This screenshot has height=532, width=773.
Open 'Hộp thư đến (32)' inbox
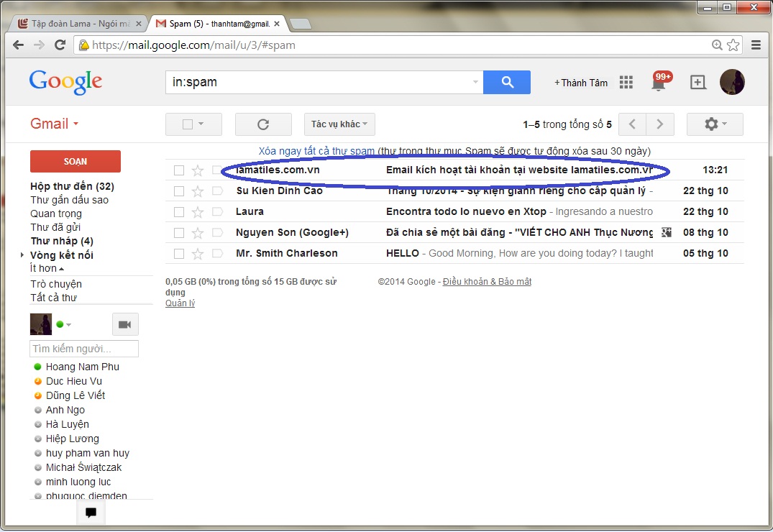coord(72,186)
